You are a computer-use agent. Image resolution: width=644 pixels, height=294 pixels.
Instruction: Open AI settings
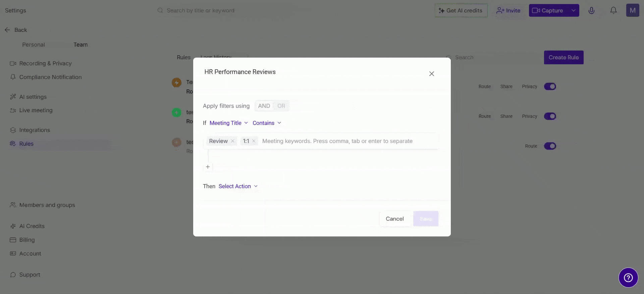coord(28,97)
